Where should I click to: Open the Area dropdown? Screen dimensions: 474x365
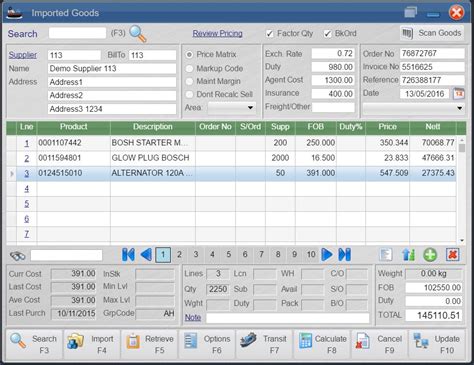pos(232,108)
